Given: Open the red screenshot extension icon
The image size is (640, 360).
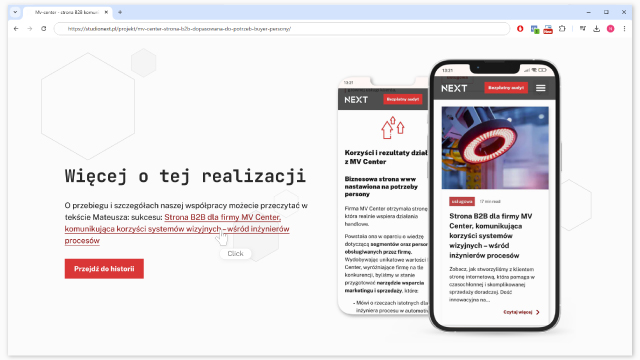Looking at the screenshot, I should [548, 29].
